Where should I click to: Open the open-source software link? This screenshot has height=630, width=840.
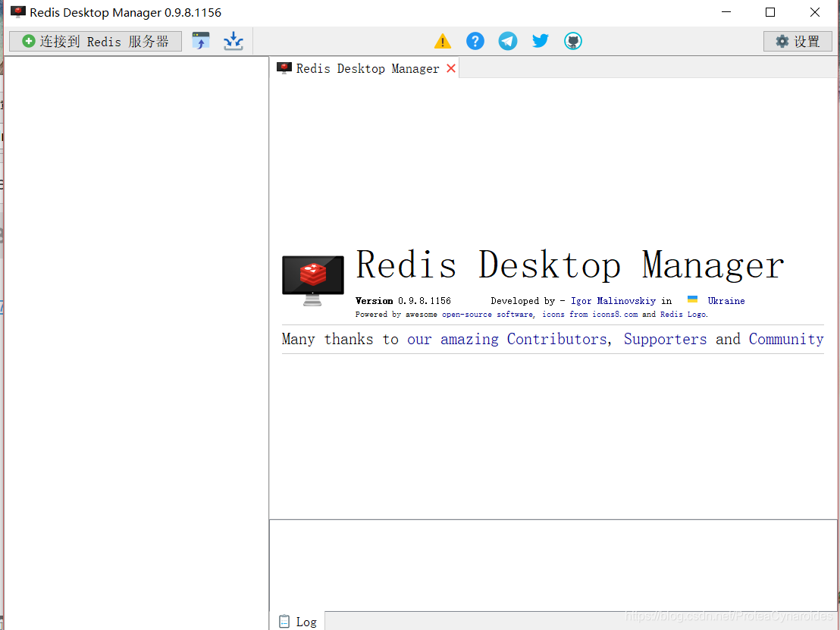coord(488,315)
